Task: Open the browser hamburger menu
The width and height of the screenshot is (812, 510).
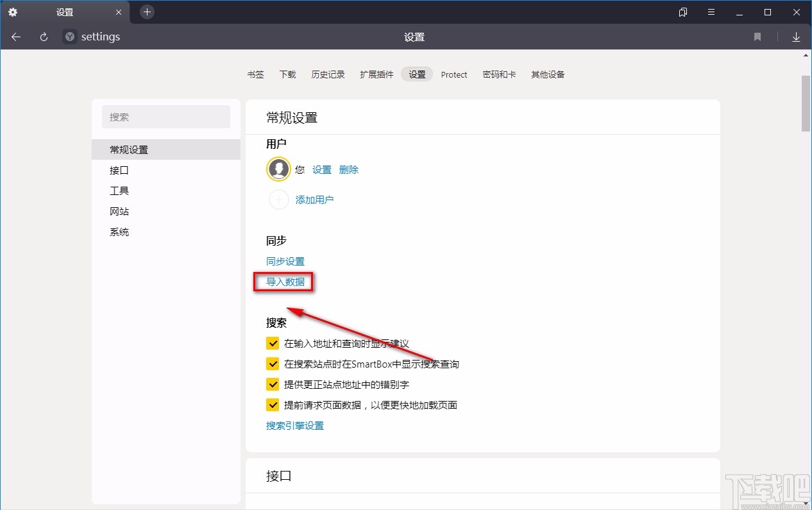Action: click(x=711, y=12)
